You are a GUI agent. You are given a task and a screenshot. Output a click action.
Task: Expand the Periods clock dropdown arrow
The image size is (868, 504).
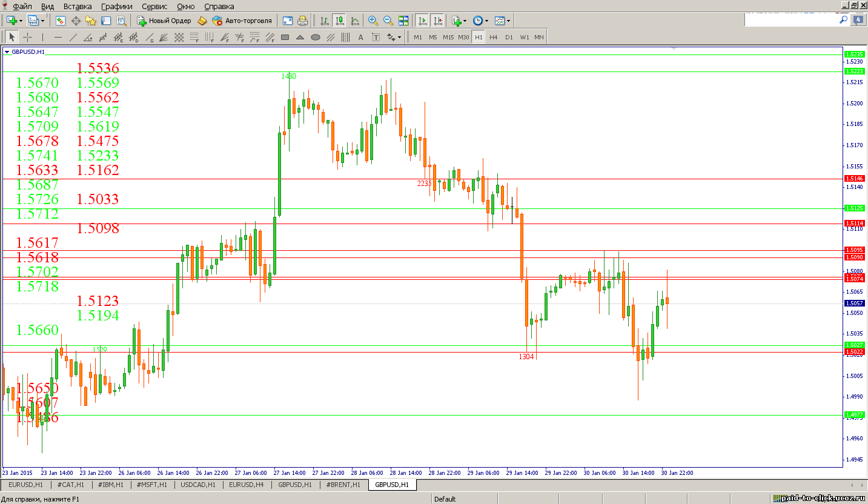tap(487, 21)
